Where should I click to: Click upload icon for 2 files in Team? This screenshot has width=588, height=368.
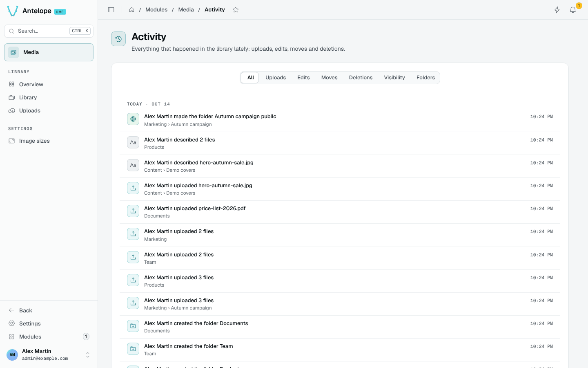click(x=133, y=257)
